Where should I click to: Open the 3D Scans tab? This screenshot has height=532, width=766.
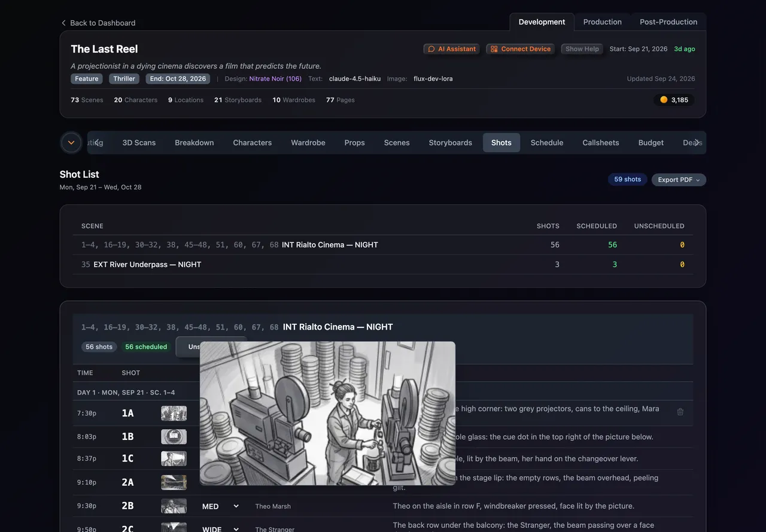139,142
